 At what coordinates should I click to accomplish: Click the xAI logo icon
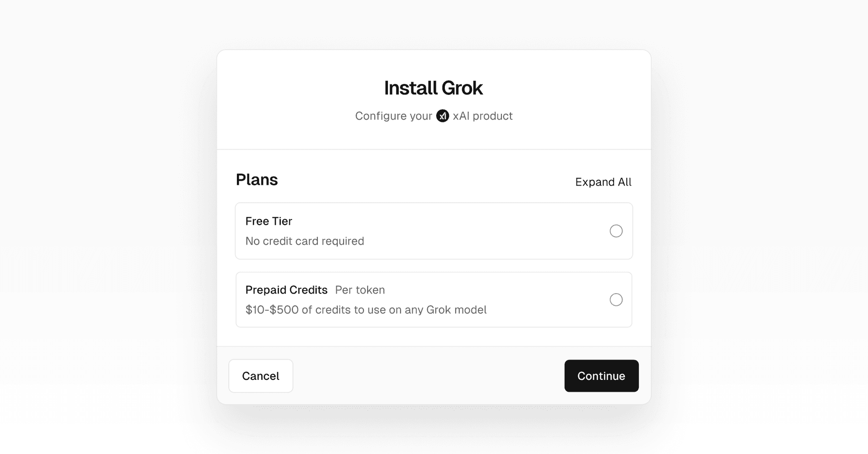point(442,116)
